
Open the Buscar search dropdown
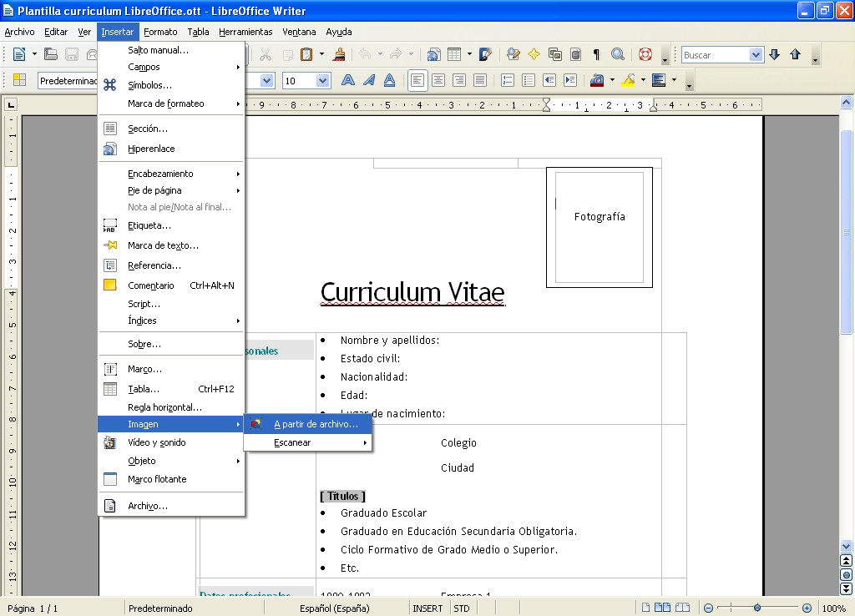(755, 54)
